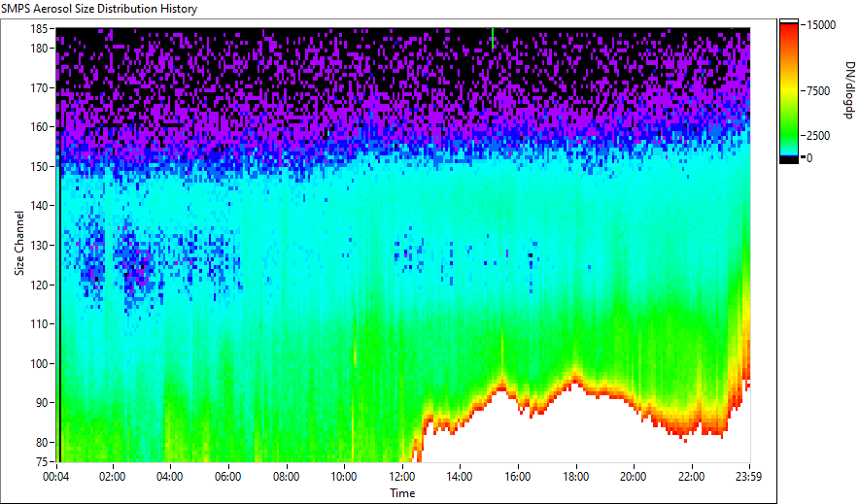Click the 180 size channel tick label

[38, 49]
